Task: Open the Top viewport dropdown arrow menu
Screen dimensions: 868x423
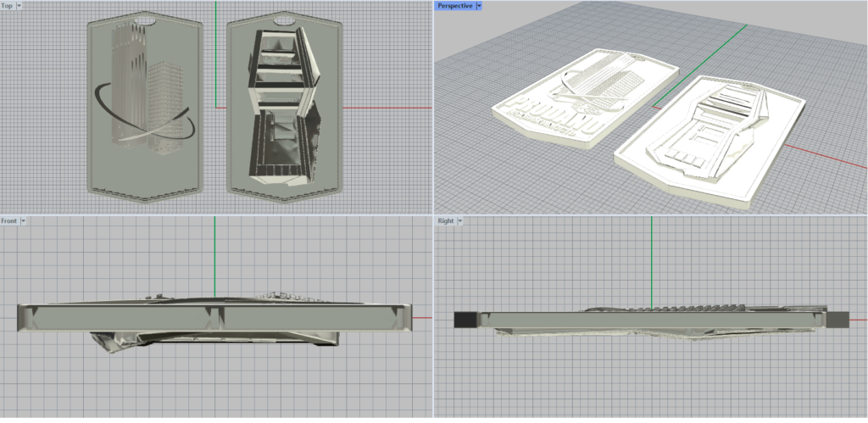Action: tap(19, 6)
